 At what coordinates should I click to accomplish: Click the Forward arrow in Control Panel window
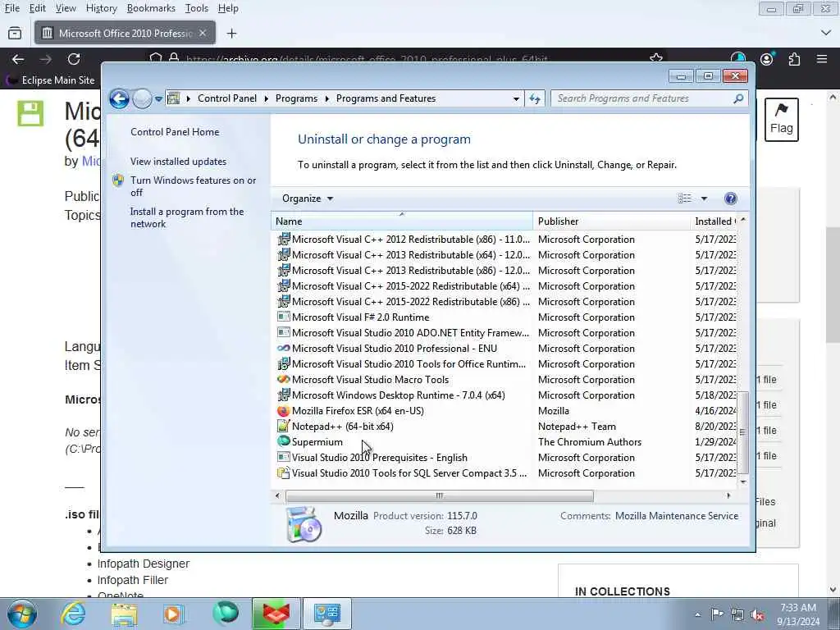point(142,98)
